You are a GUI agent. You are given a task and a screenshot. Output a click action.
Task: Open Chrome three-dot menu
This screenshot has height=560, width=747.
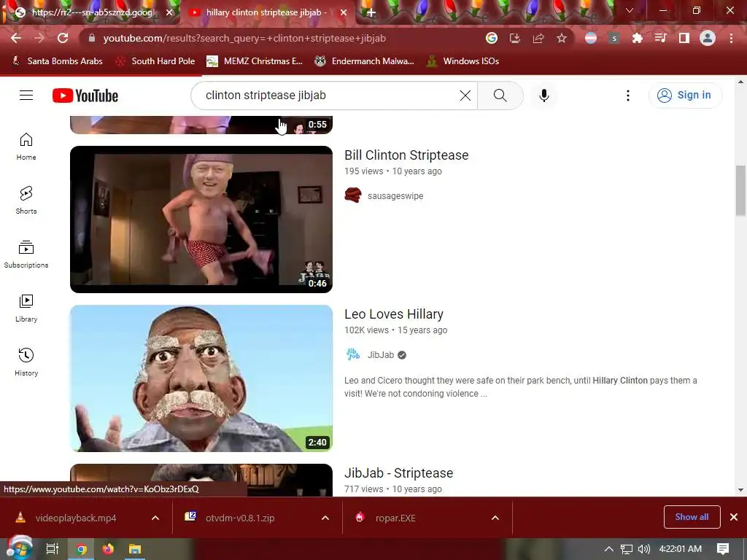(x=731, y=38)
